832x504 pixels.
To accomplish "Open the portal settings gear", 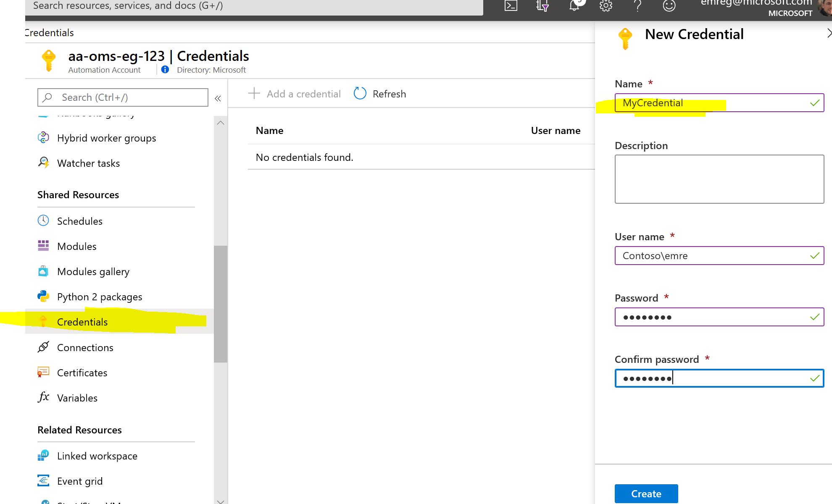I will tap(606, 6).
